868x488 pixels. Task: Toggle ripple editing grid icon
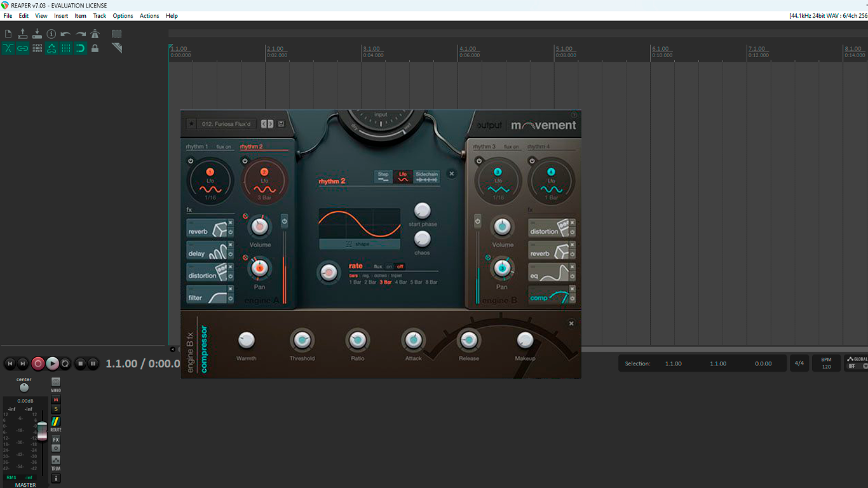pos(37,48)
